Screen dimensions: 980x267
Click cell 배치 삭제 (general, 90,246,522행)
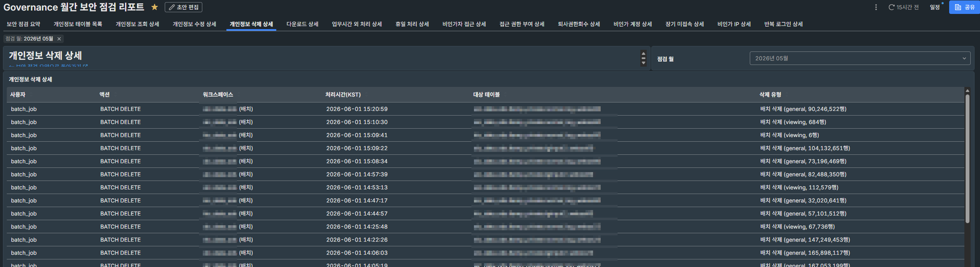coord(803,109)
